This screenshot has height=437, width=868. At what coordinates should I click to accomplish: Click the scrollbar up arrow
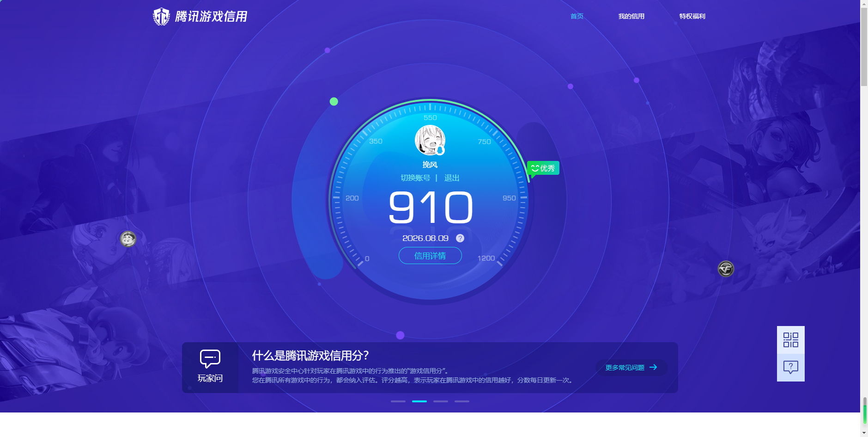[x=864, y=4]
